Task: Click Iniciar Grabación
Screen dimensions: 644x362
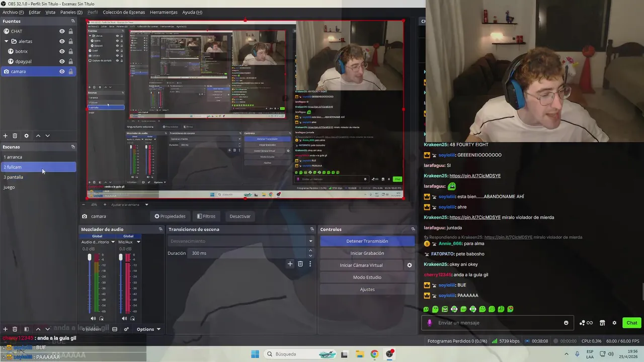Action: click(x=367, y=253)
